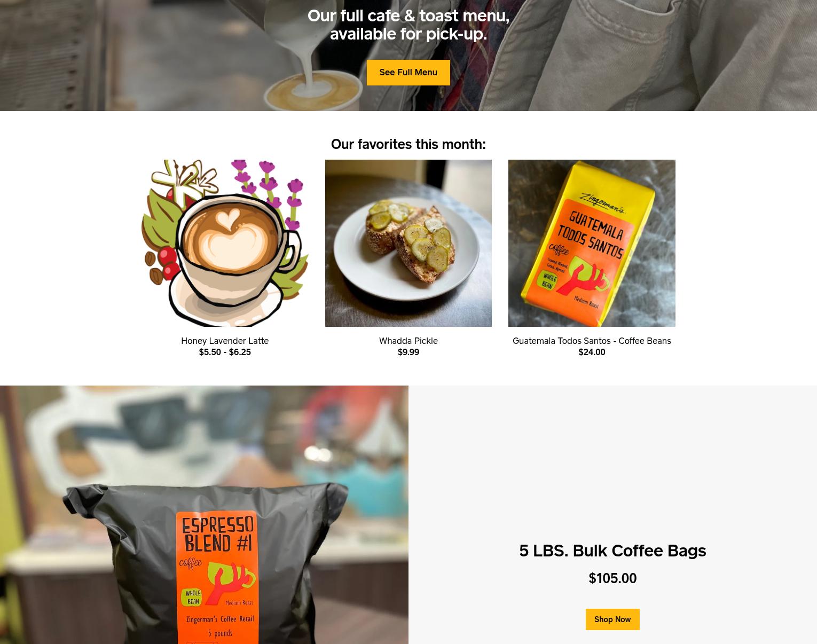Open the Whadda Pickle toast photo
This screenshot has height=644, width=817.
coord(408,243)
